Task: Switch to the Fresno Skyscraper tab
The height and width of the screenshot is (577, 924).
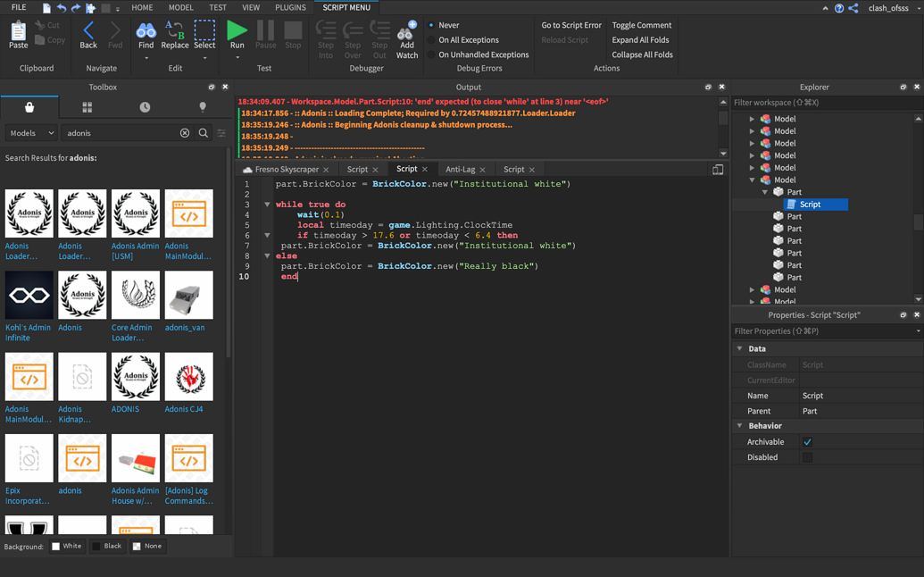Action: pos(287,170)
